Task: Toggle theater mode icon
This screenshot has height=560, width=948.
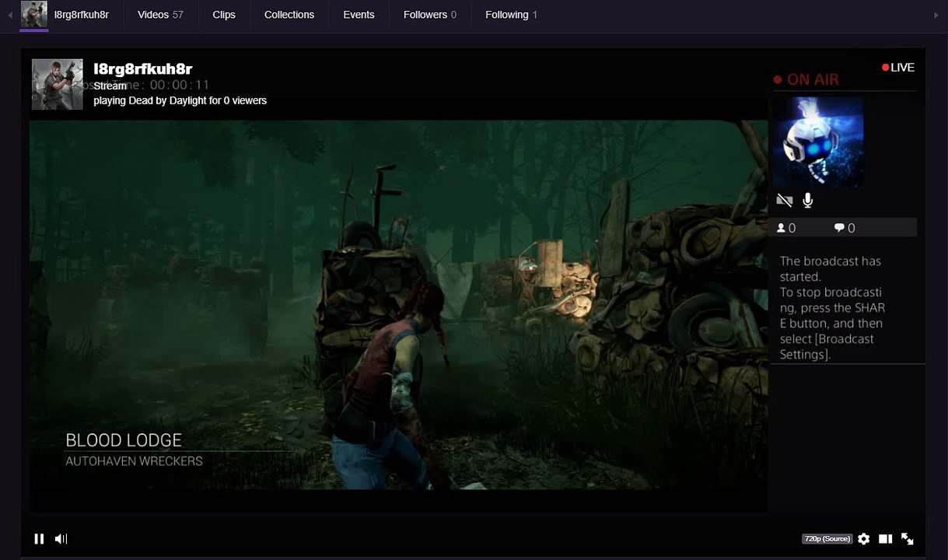Action: click(885, 538)
